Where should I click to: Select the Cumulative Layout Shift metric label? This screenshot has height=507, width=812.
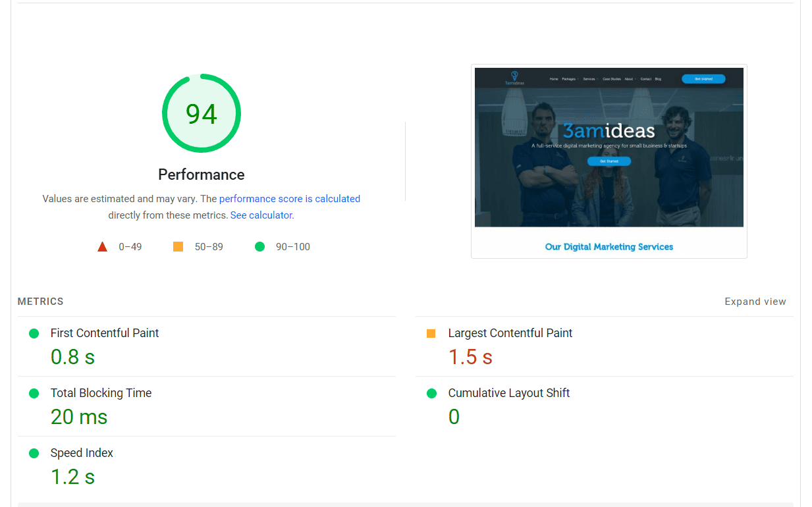coord(509,393)
